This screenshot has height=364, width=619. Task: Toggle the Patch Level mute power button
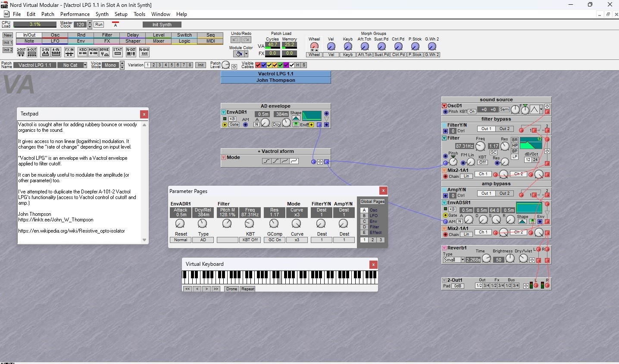point(234,67)
